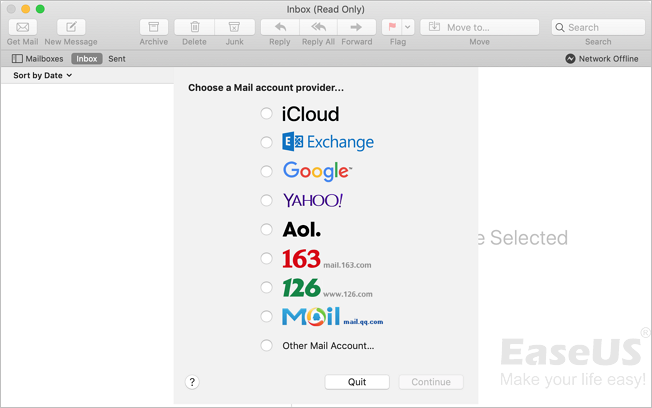Click the Reply All icon

click(x=318, y=27)
